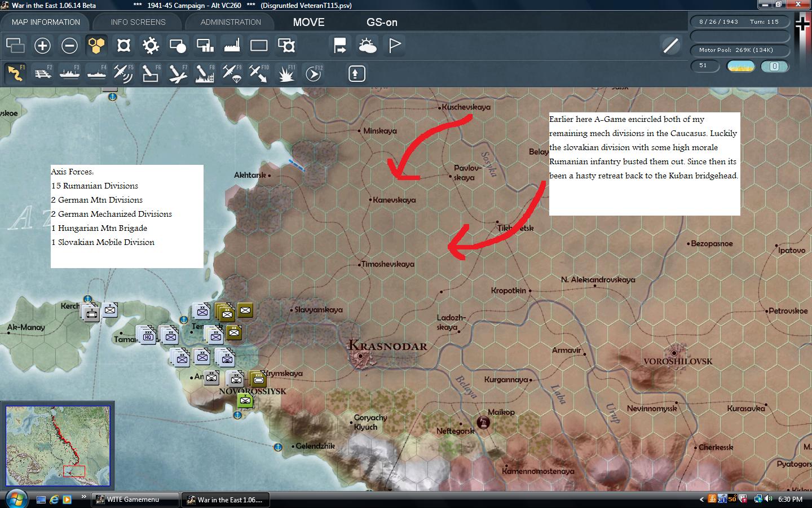Click the up-arrow box toolbar icon
812x508 pixels.
coord(356,73)
